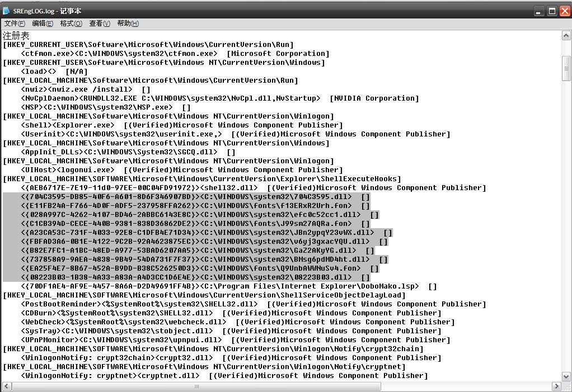572x392 pixels.
Task: Click the DoboMako.lsp entry line
Action: (x=229, y=286)
